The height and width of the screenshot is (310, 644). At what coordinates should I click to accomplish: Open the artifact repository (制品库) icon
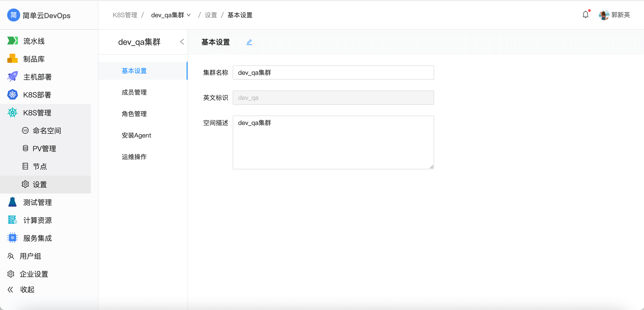(13, 59)
